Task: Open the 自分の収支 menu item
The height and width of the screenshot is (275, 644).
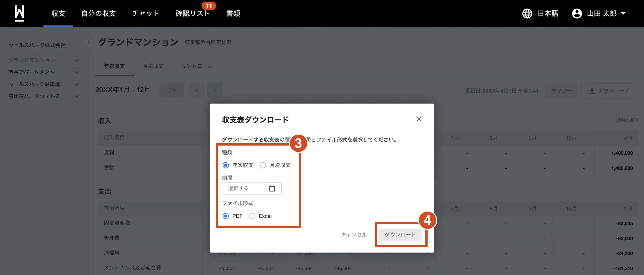Action: coord(99,14)
